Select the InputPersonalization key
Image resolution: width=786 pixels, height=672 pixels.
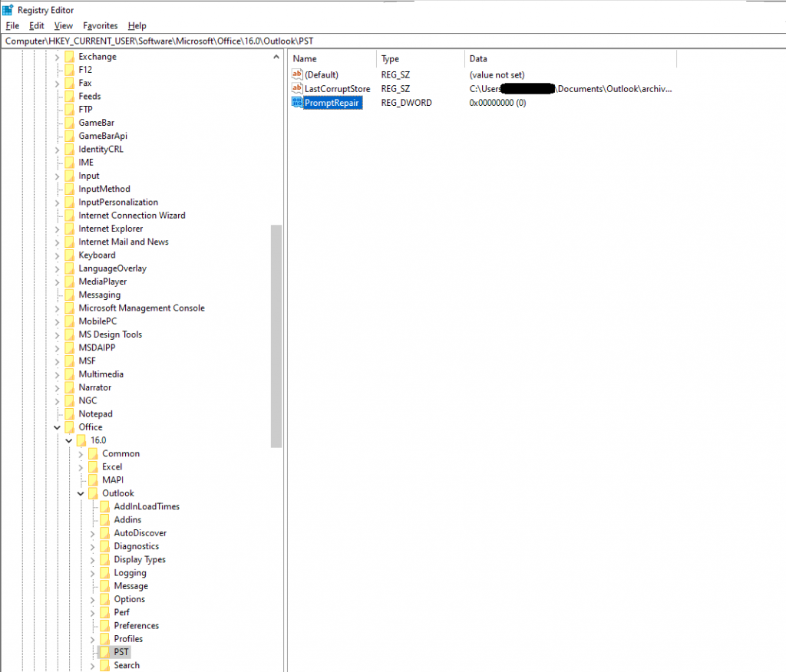118,202
